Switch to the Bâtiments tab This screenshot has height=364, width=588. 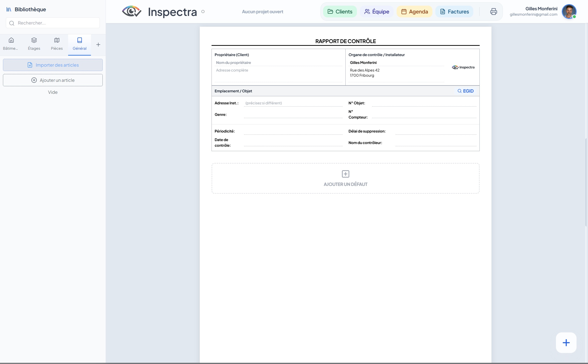pyautogui.click(x=11, y=44)
